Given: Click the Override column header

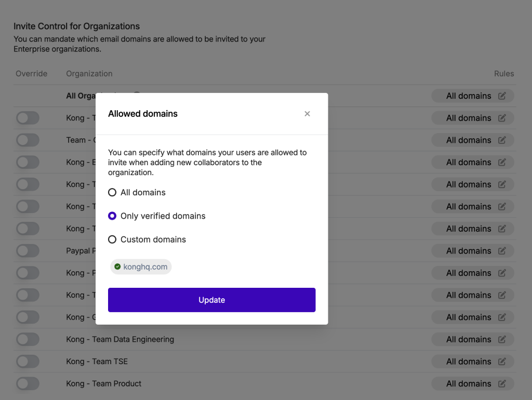Looking at the screenshot, I should tap(32, 74).
